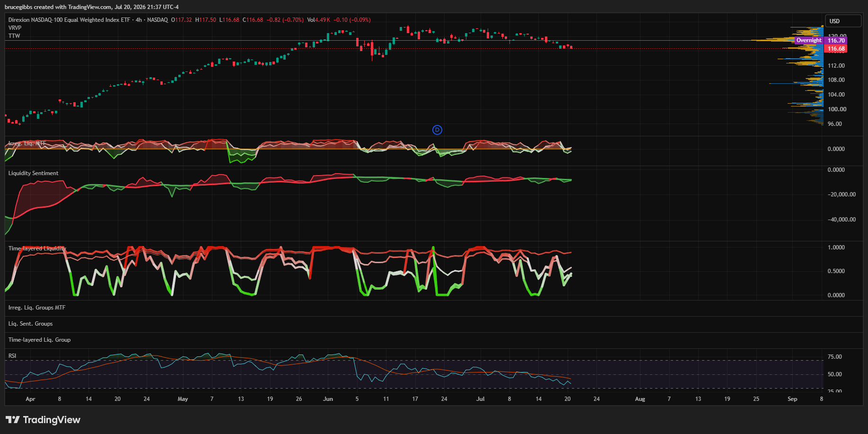868x434 pixels.
Task: Click the 26 date label on time axis
Action: [299, 399]
